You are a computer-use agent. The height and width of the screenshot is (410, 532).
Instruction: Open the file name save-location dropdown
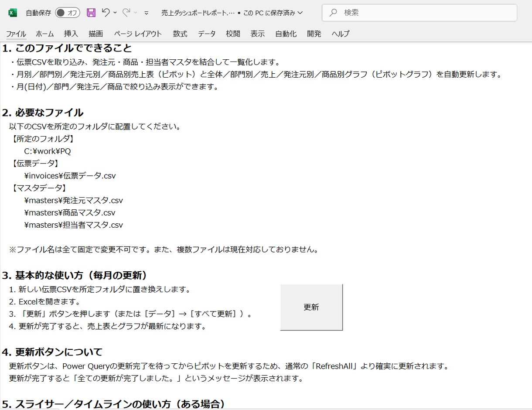[300, 13]
